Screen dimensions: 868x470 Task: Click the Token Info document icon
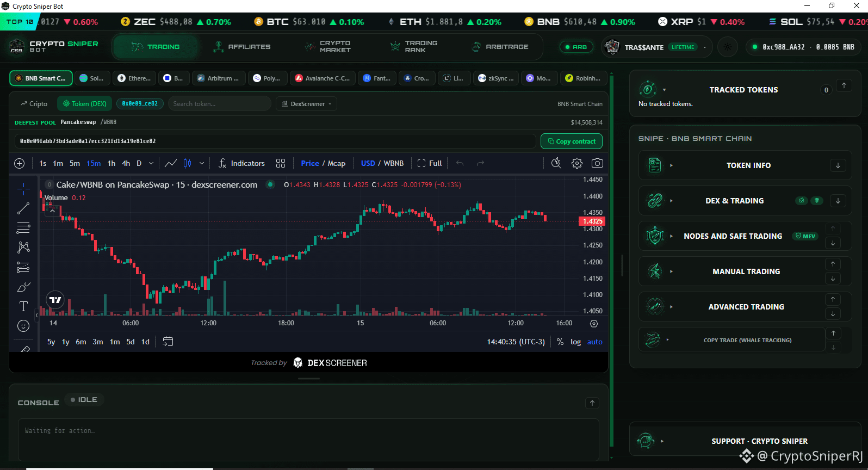[655, 165]
